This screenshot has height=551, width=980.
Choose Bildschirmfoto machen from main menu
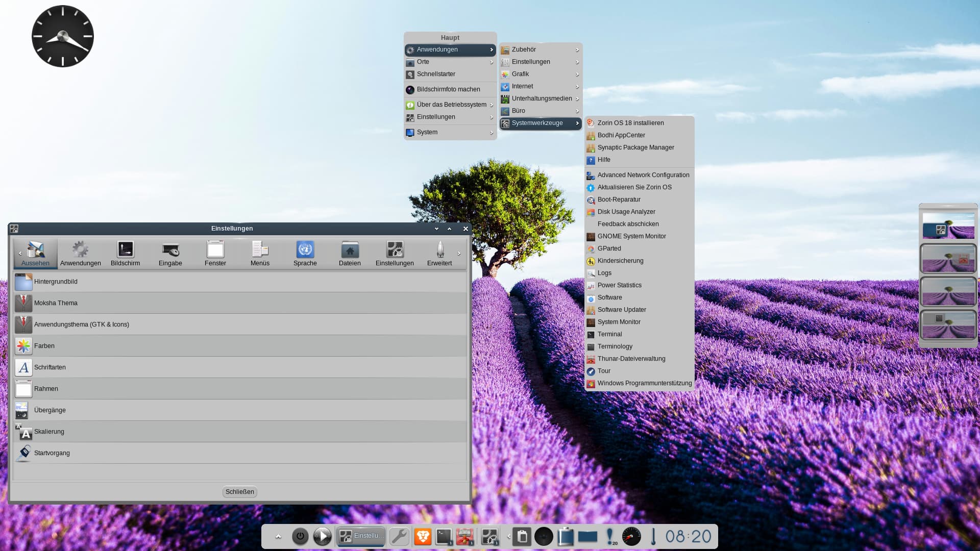[448, 89]
